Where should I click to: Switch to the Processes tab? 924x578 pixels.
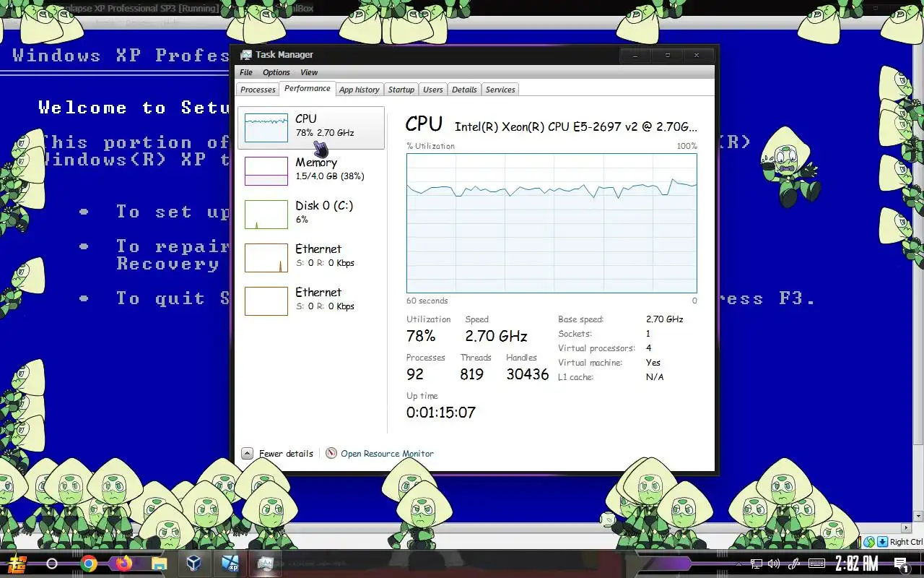click(x=258, y=90)
